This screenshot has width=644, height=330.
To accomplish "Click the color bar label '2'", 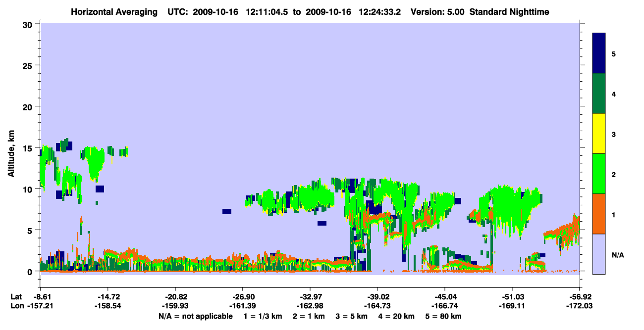I will tap(614, 175).
